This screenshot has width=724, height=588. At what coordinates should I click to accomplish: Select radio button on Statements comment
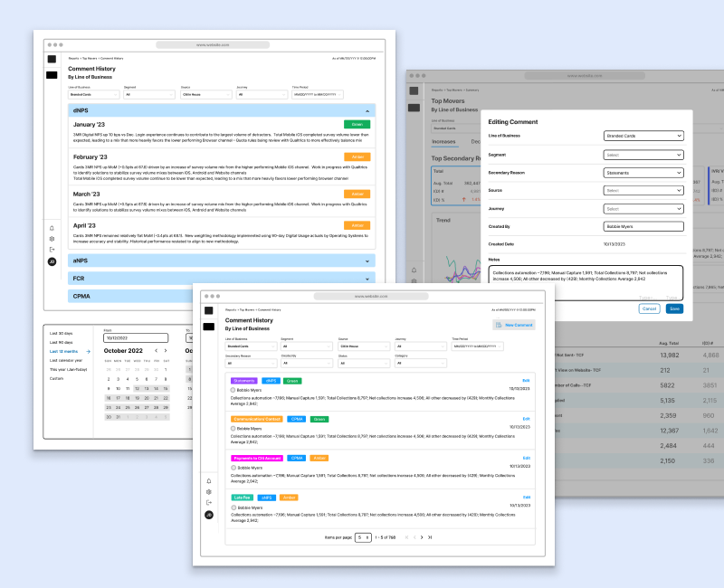[x=233, y=390]
